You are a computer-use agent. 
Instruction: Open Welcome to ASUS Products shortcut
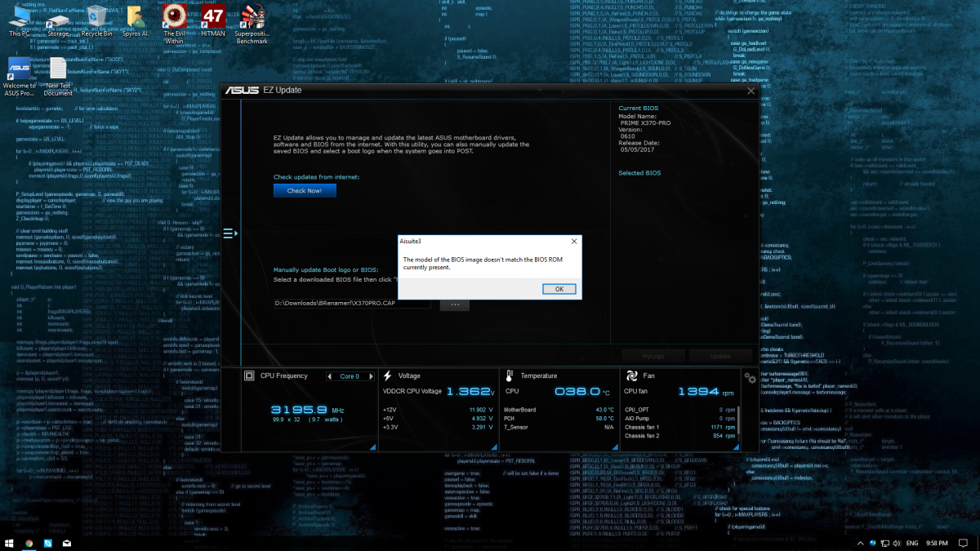pos(19,76)
